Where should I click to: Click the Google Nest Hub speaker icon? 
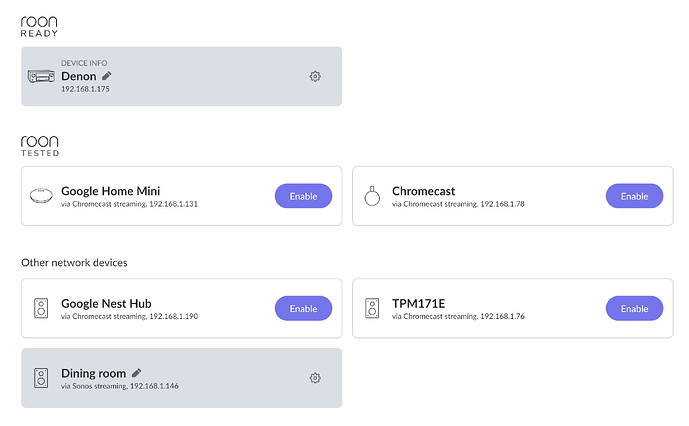click(41, 308)
